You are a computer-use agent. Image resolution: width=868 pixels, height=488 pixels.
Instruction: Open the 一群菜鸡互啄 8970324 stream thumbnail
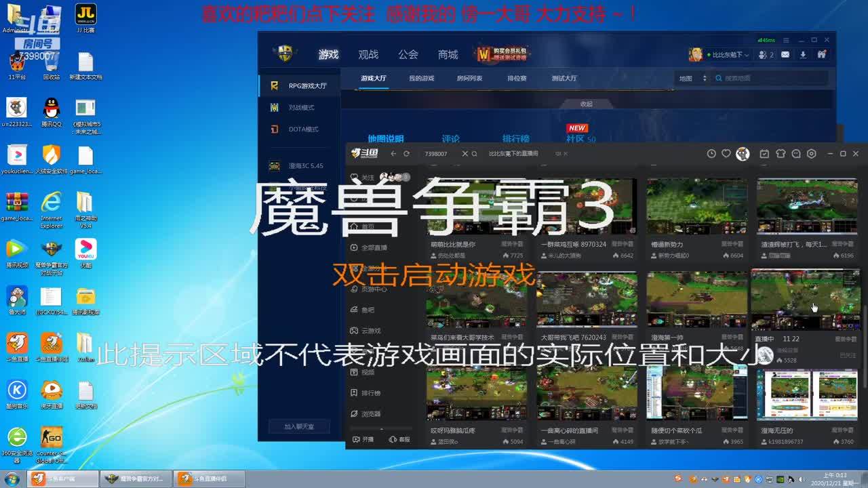pyautogui.click(x=587, y=206)
